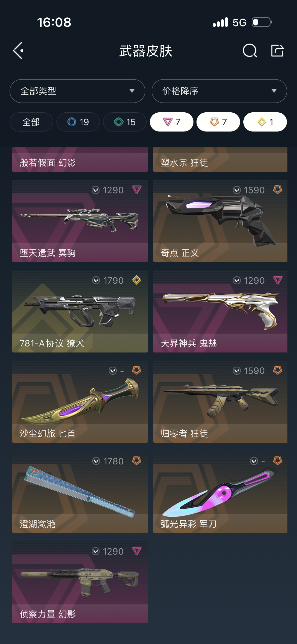
Task: Toggle the orange tier filter showing 7
Action: pyautogui.click(x=218, y=122)
